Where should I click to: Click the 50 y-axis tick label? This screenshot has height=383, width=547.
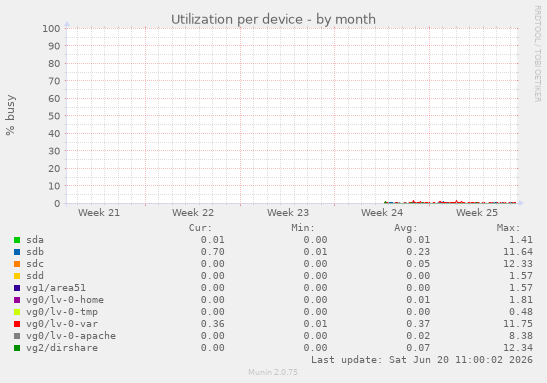click(54, 116)
